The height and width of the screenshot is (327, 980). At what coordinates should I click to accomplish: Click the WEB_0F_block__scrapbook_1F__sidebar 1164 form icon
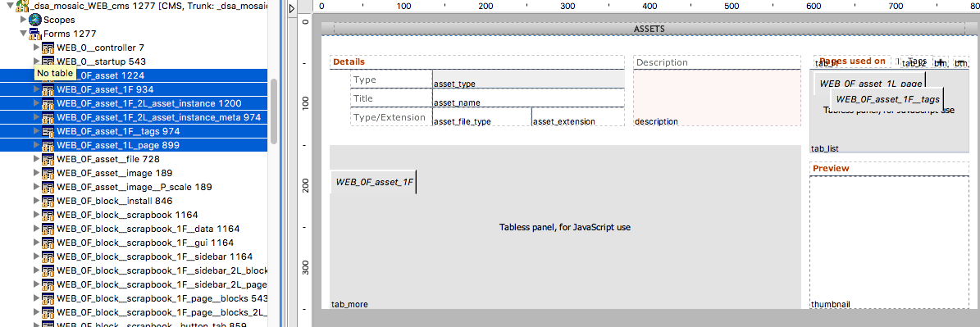[48, 257]
